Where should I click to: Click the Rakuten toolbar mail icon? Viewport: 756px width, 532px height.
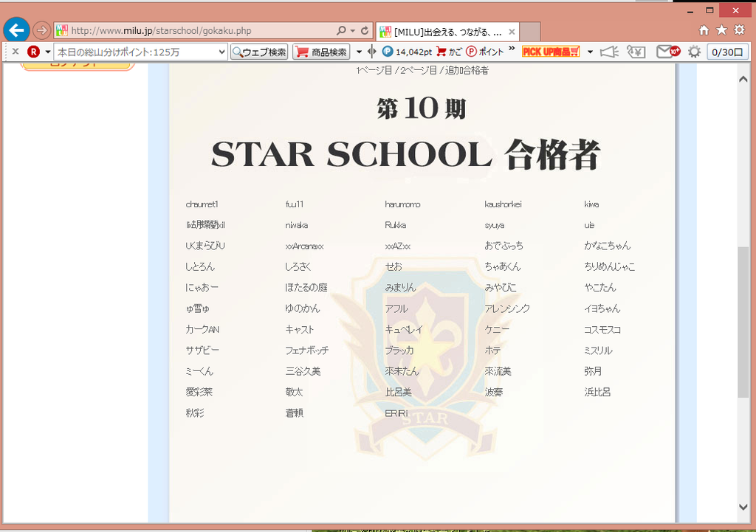pos(666,52)
